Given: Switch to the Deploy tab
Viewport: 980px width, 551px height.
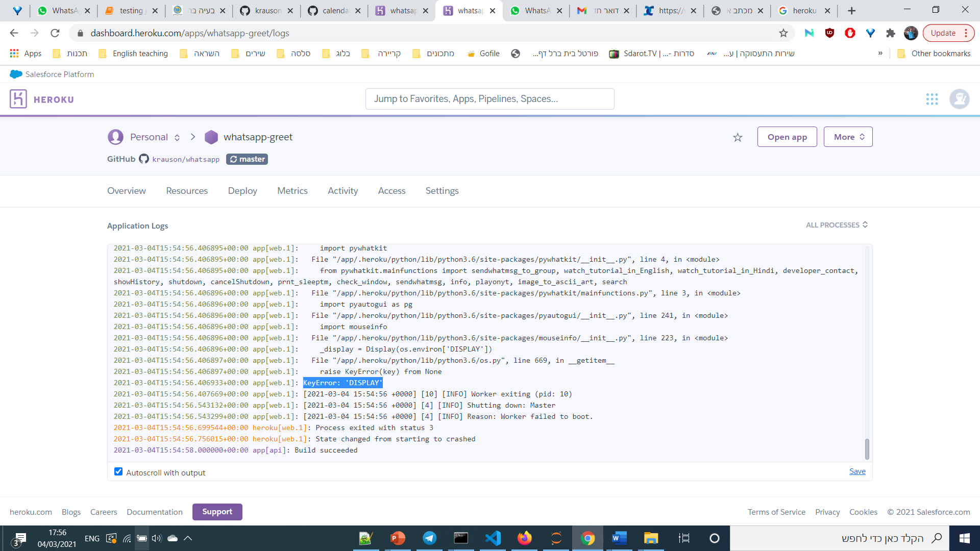Looking at the screenshot, I should click(242, 191).
